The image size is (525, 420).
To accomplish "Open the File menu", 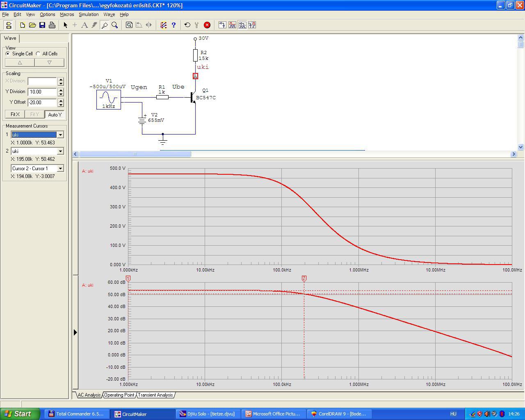I will coord(5,14).
